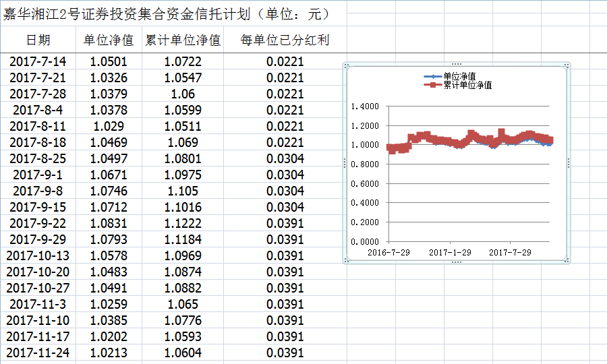Select the 日期 column header cell
The image size is (607, 364).
(38, 40)
